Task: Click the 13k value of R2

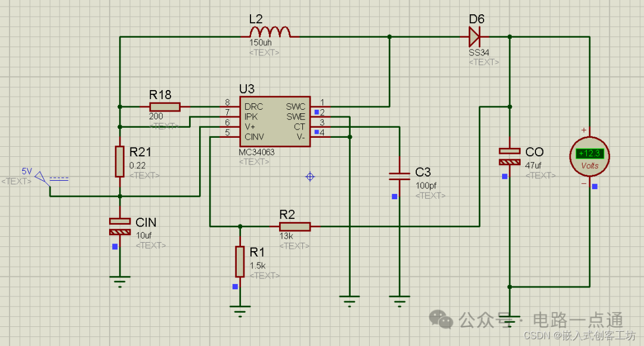Action: coord(286,236)
